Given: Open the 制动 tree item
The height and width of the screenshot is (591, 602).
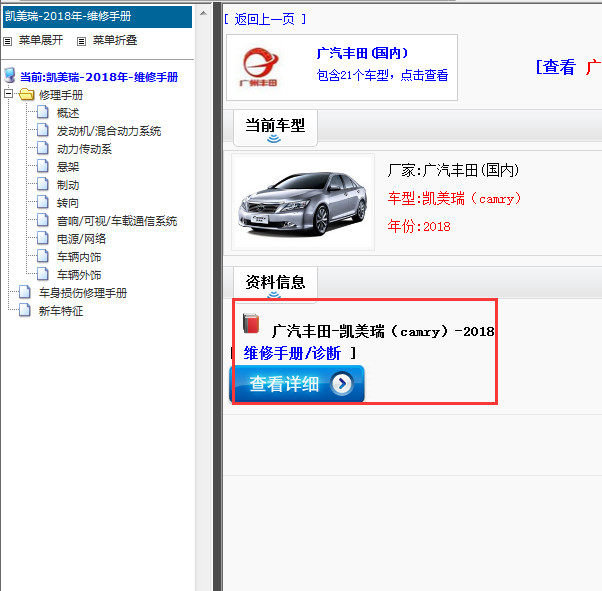Looking at the screenshot, I should coord(68,185).
